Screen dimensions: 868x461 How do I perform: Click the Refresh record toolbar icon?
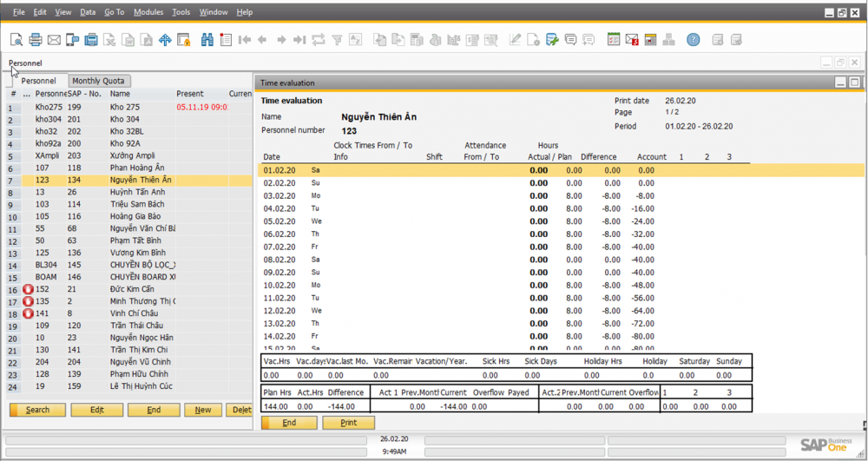(x=319, y=40)
